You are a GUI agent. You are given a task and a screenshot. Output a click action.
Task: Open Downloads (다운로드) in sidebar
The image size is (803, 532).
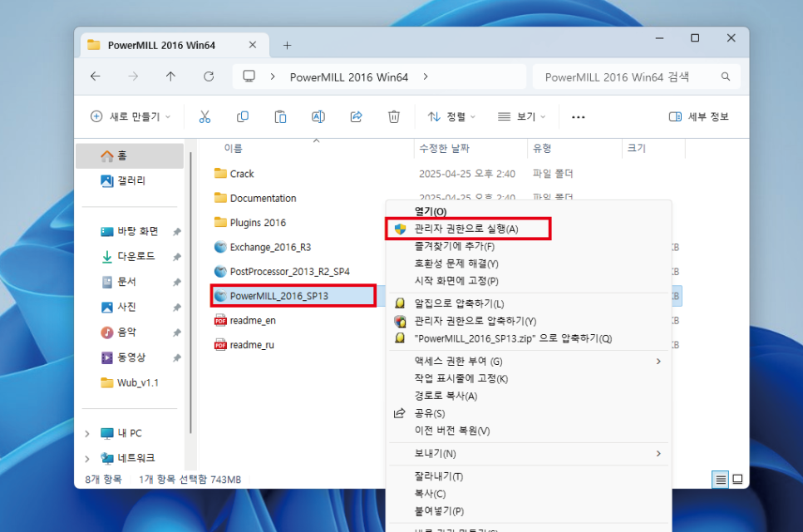tap(130, 257)
